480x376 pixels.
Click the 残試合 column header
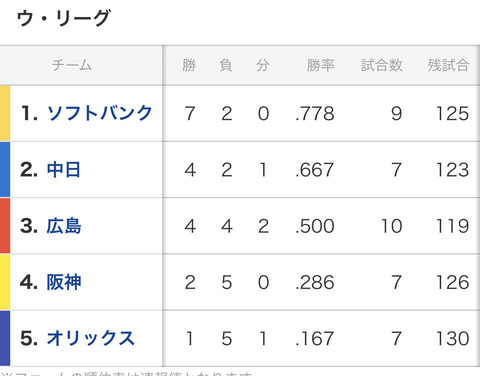[x=448, y=65]
